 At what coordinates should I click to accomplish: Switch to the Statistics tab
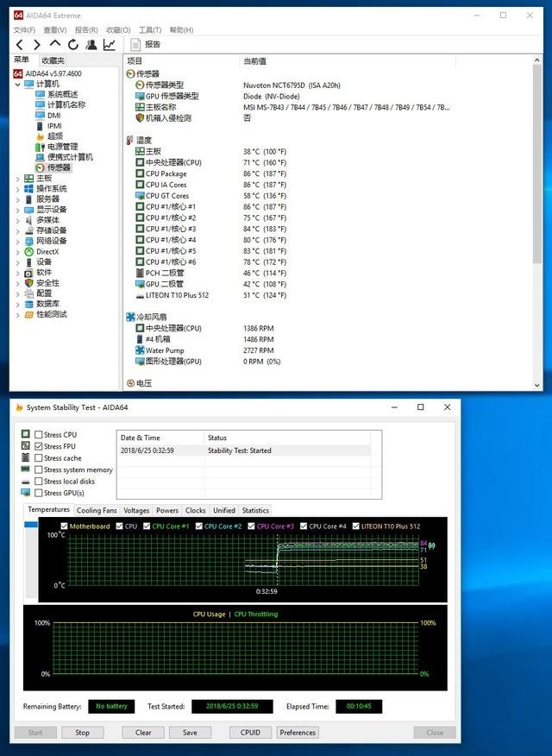255,510
